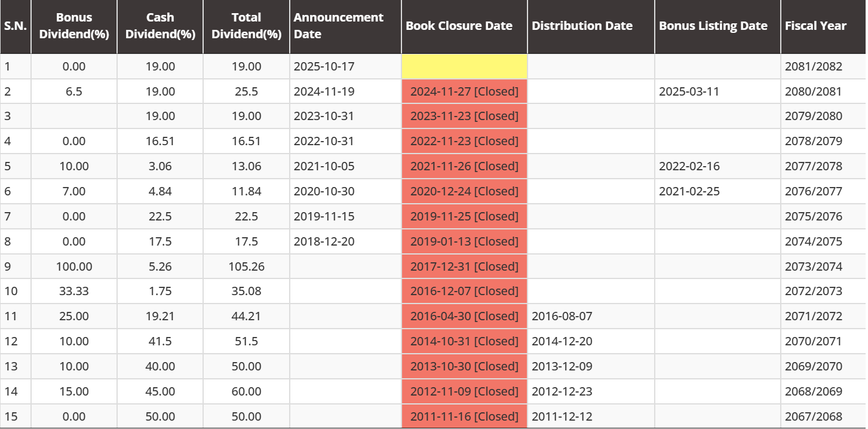The width and height of the screenshot is (868, 429).
Task: Click the Bonus Listing Date header
Action: coord(713,26)
